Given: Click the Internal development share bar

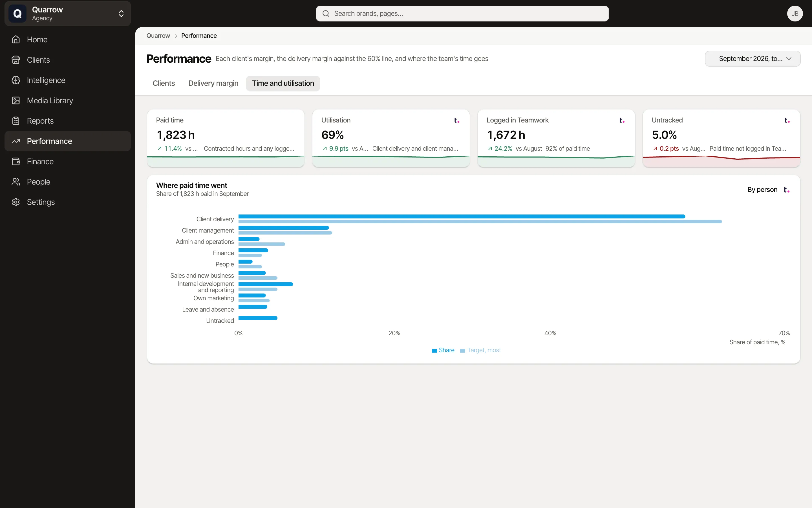Looking at the screenshot, I should click(x=266, y=284).
